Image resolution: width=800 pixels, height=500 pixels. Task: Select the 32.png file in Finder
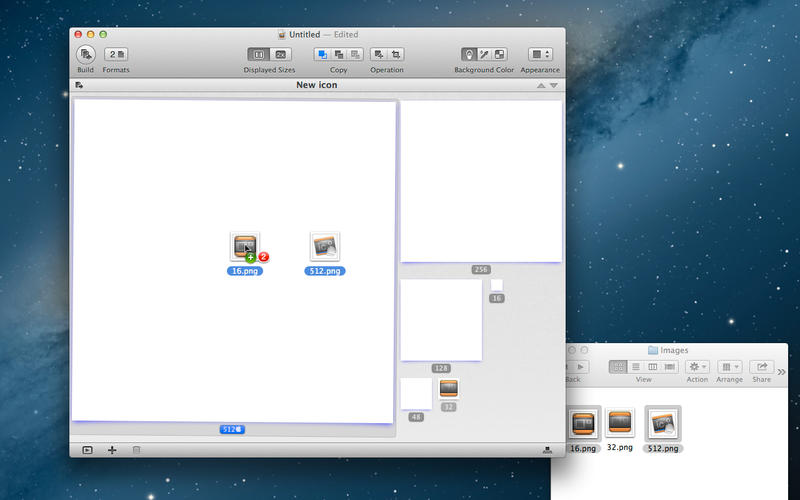(620, 423)
